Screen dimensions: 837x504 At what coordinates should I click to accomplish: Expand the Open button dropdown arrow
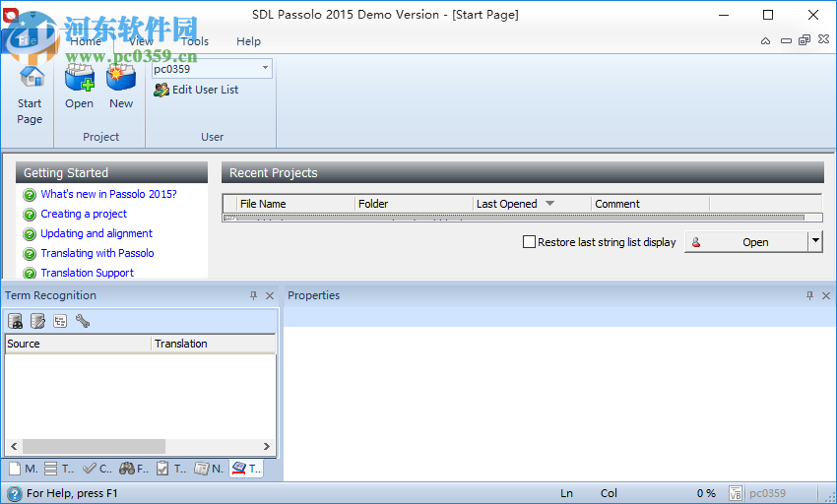(815, 241)
